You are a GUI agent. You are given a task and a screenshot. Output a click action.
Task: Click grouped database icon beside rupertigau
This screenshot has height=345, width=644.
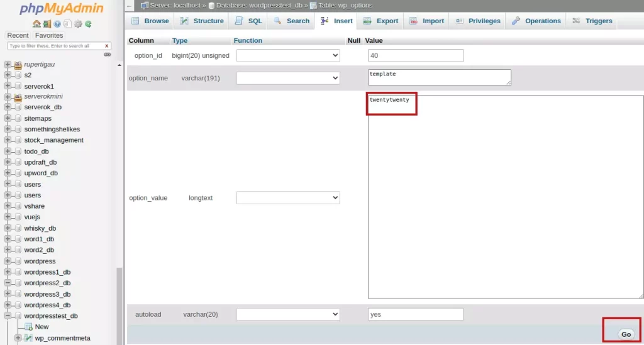tap(18, 64)
